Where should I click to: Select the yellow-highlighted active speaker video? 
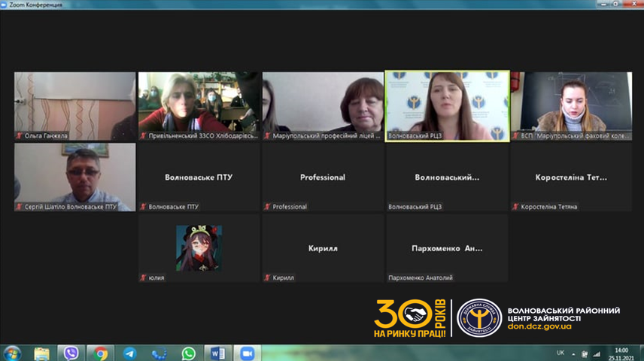(x=447, y=104)
